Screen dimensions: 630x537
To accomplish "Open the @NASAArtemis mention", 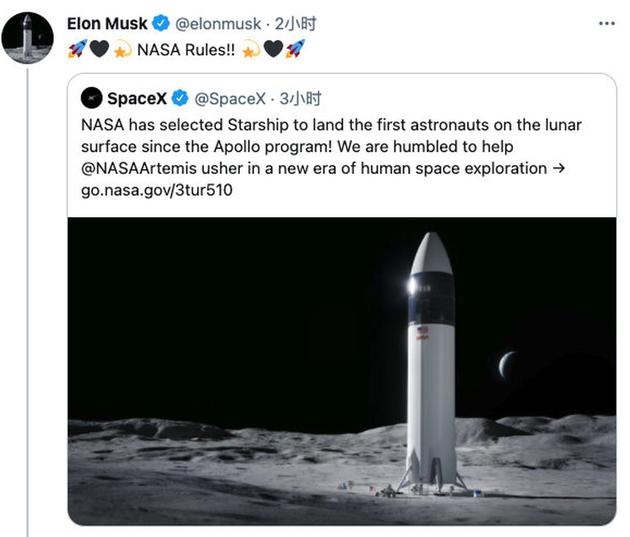I will point(139,168).
